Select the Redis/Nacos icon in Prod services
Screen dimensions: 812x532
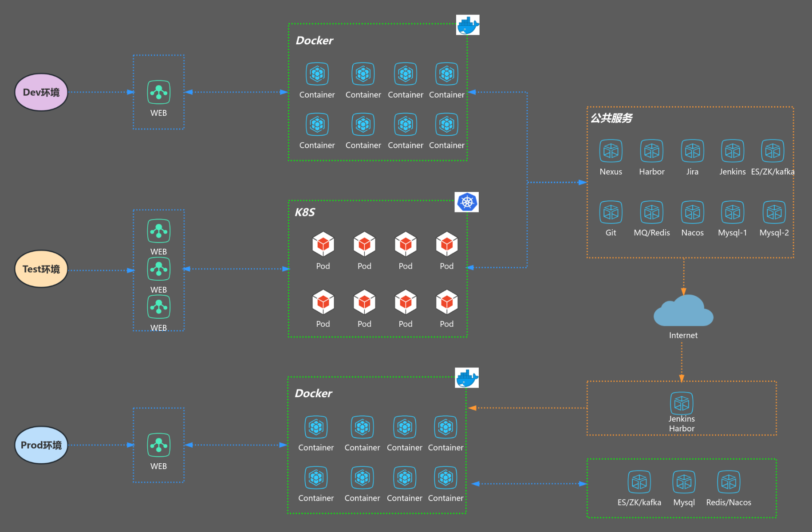(x=729, y=482)
